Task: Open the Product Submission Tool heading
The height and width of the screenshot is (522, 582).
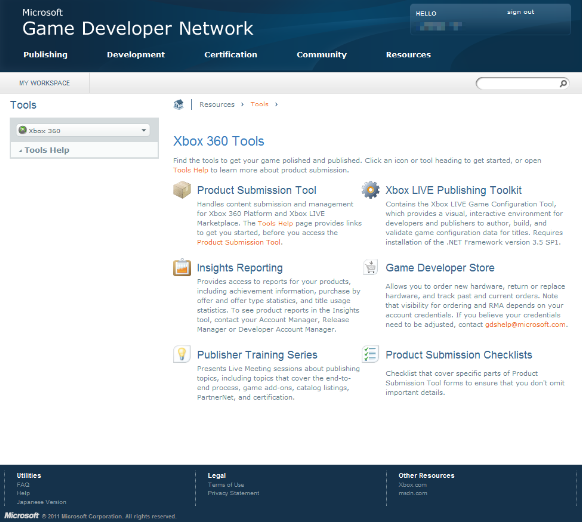Action: click(x=256, y=190)
